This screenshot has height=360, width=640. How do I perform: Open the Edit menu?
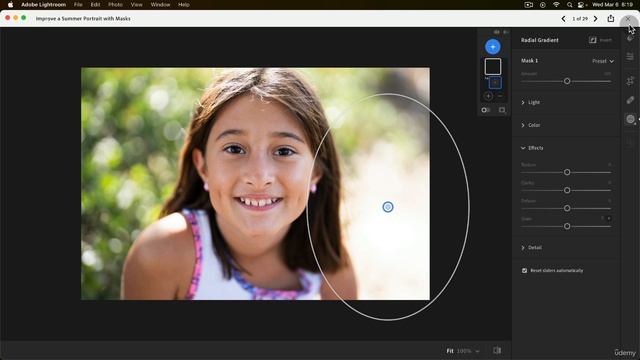95,4
